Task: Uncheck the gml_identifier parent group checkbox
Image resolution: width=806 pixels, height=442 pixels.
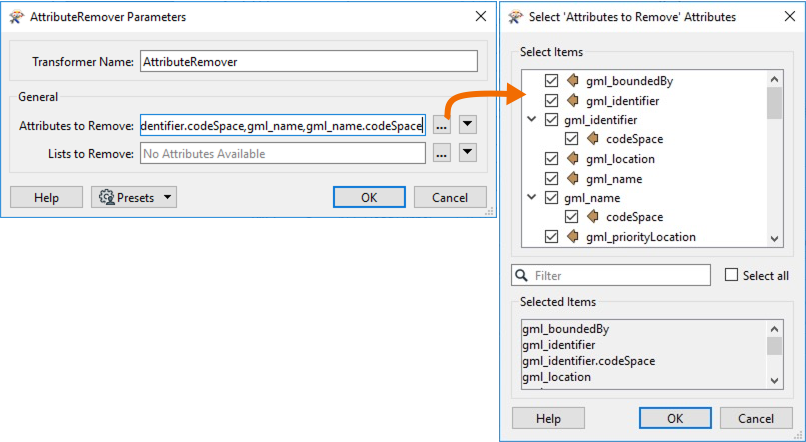Action: tap(551, 120)
